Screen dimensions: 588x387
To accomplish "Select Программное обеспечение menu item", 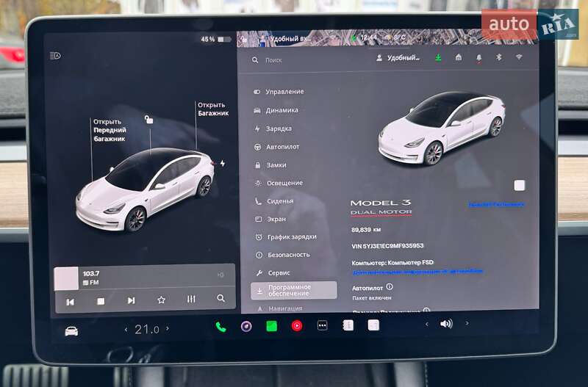I will point(293,290).
